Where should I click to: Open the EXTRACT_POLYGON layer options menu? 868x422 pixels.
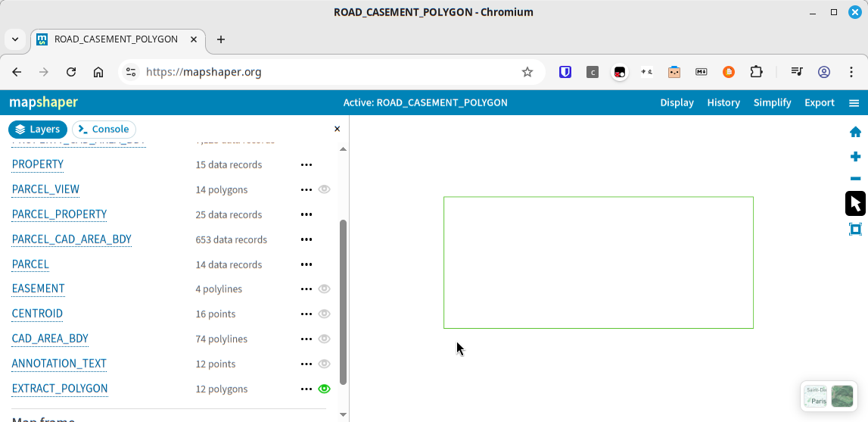tap(306, 389)
